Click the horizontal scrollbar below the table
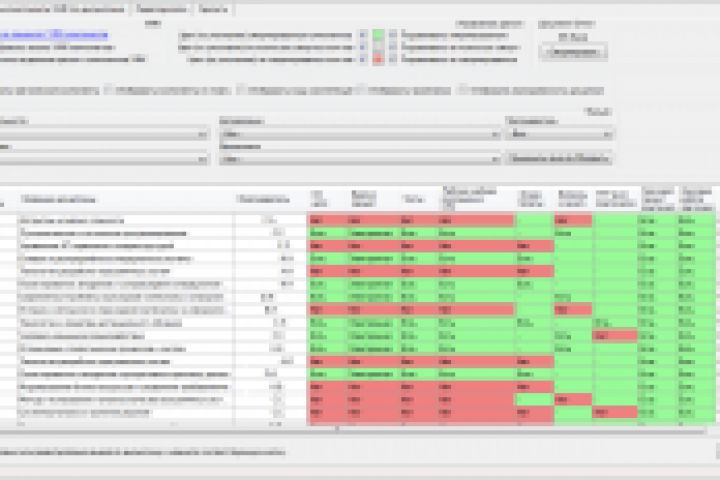The height and width of the screenshot is (480, 720). coord(353,432)
